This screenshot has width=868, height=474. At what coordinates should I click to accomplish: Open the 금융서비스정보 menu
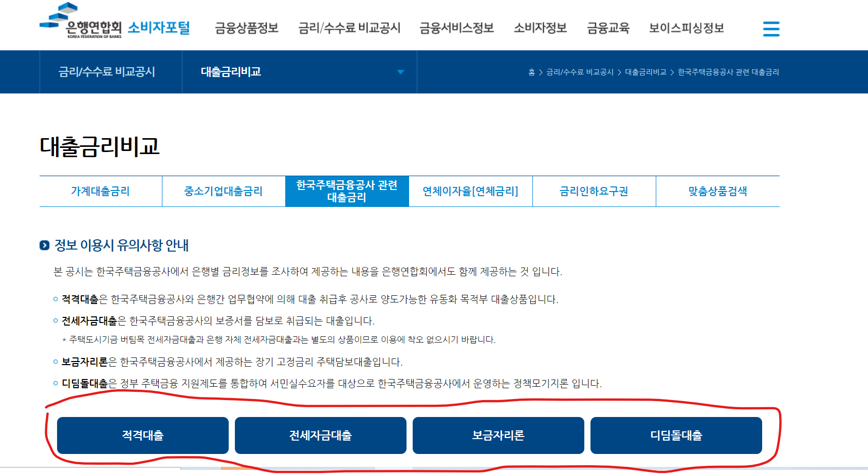point(457,28)
